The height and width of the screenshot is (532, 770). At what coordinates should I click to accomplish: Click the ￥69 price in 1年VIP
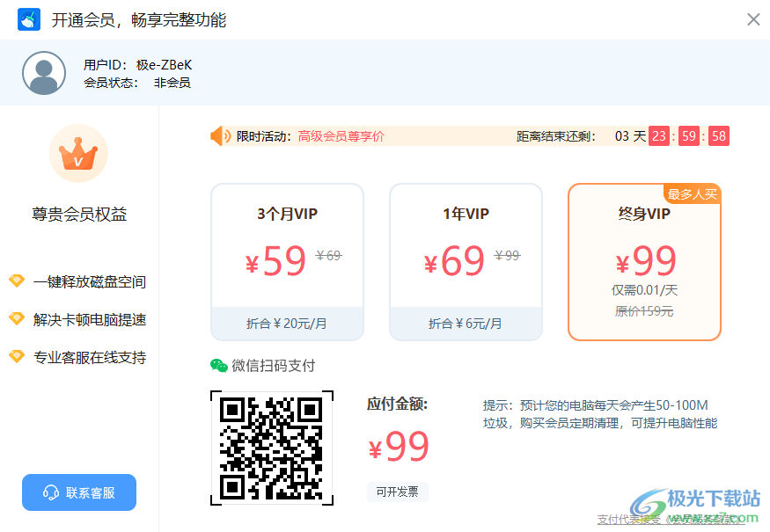pos(454,260)
